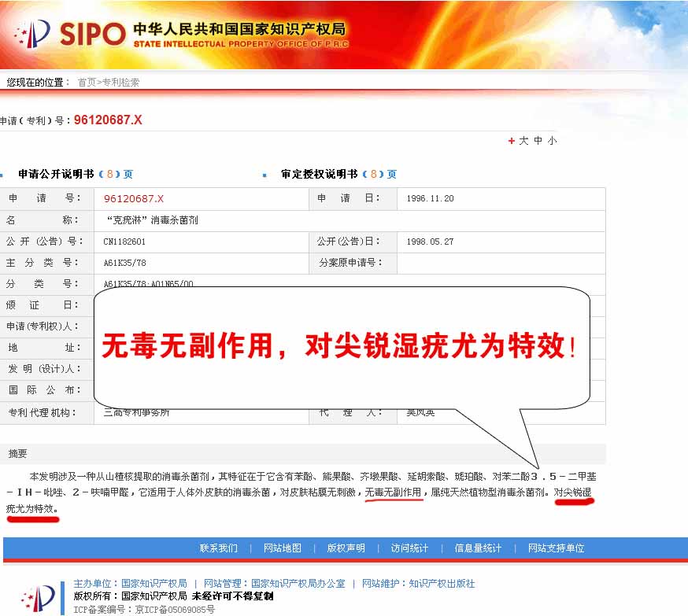
Task: Open the 首页 breadcrumb link
Action: coord(87,83)
